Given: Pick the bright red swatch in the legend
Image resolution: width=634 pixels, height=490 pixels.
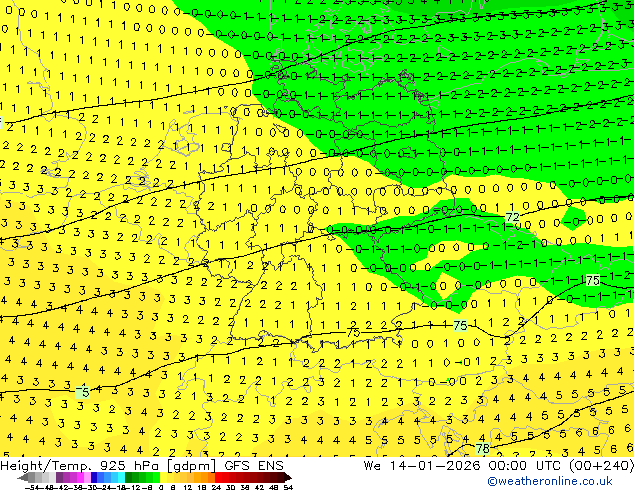Looking at the screenshot, I should point(218,478).
